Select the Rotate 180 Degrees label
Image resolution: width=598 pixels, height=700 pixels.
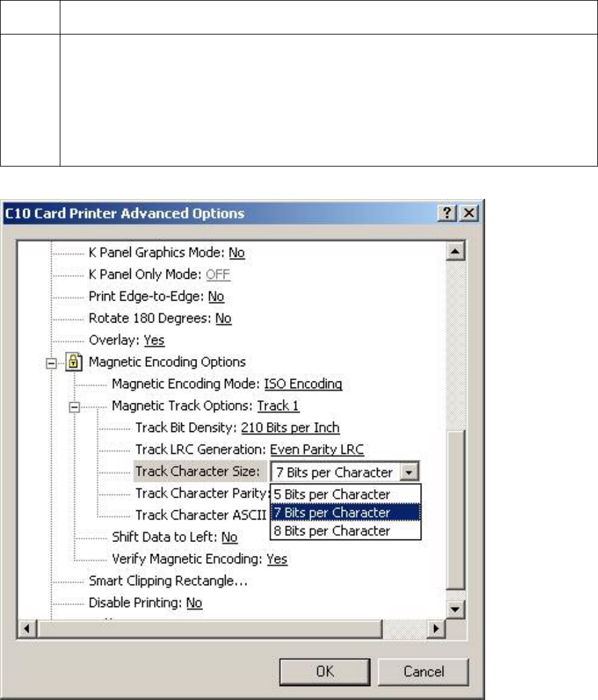pyautogui.click(x=150, y=318)
